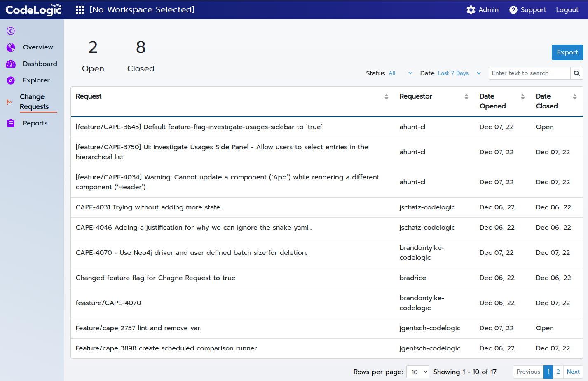
Task: Sort by Request column arrows
Action: coord(387,97)
